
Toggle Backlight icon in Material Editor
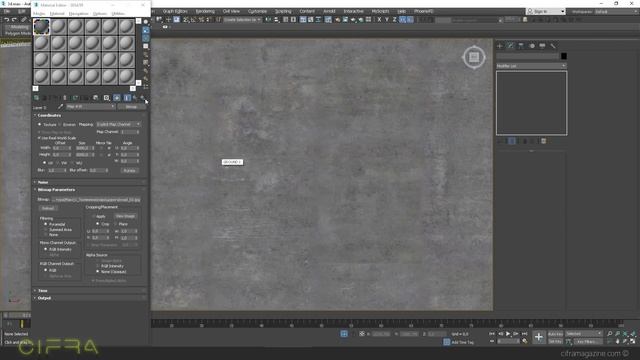tap(146, 30)
